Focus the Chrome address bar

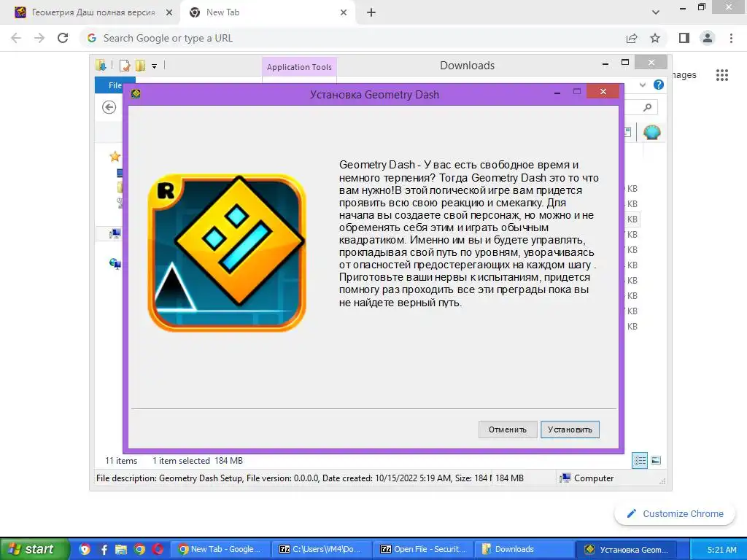(352, 38)
